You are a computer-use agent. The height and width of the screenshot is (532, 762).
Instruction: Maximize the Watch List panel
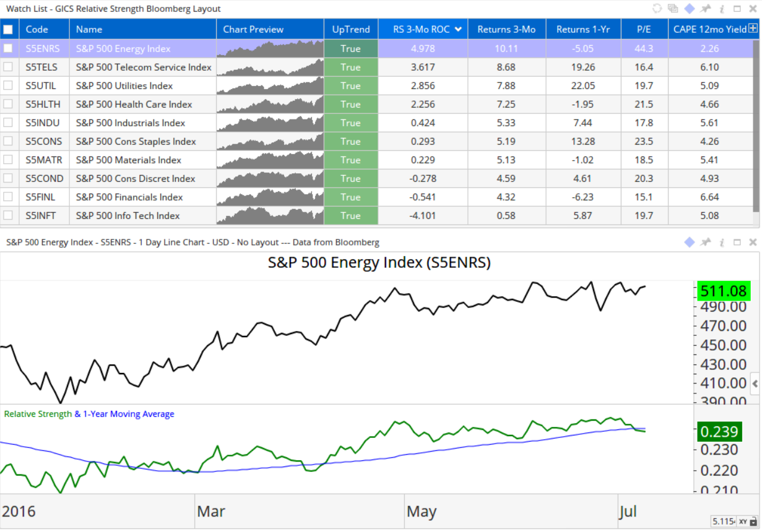click(737, 9)
